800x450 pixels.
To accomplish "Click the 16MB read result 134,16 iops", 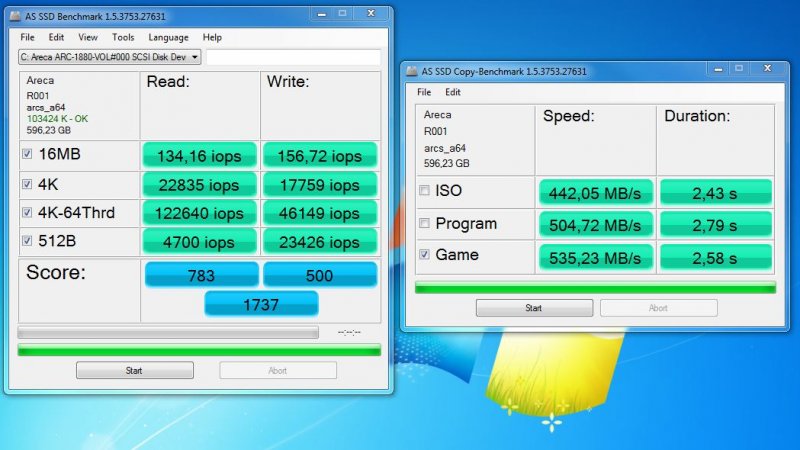I will tap(199, 156).
